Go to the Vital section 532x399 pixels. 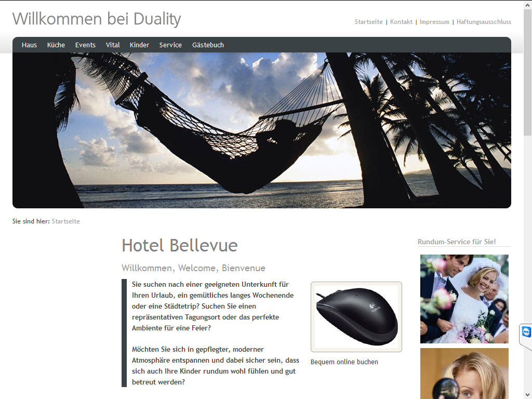[x=113, y=45]
